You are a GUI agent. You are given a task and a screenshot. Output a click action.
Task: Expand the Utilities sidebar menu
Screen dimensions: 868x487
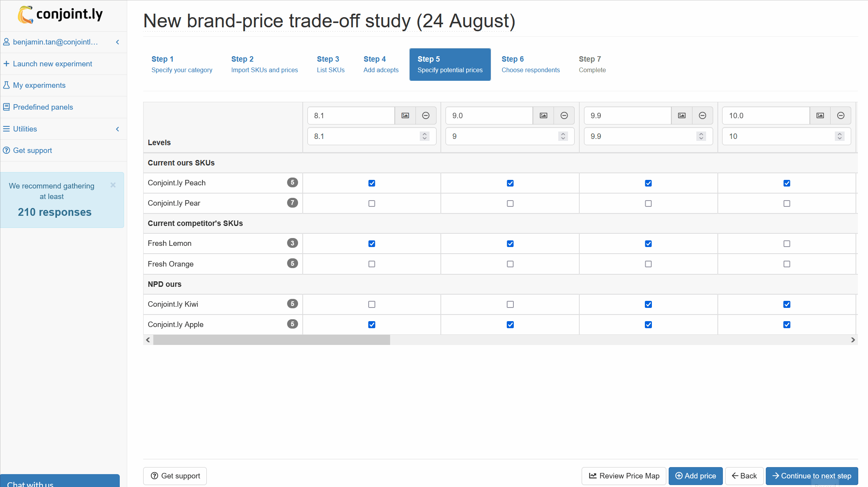click(x=117, y=129)
